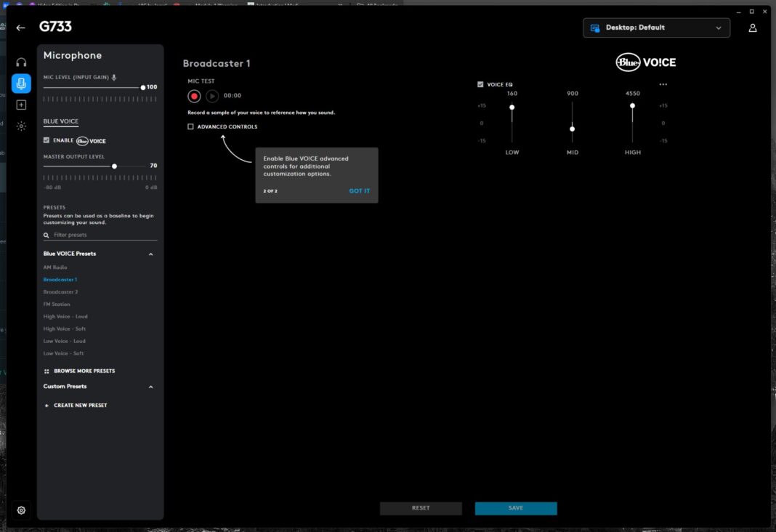Open the Desktop: Default profile dropdown
776x532 pixels.
pyautogui.click(x=656, y=28)
